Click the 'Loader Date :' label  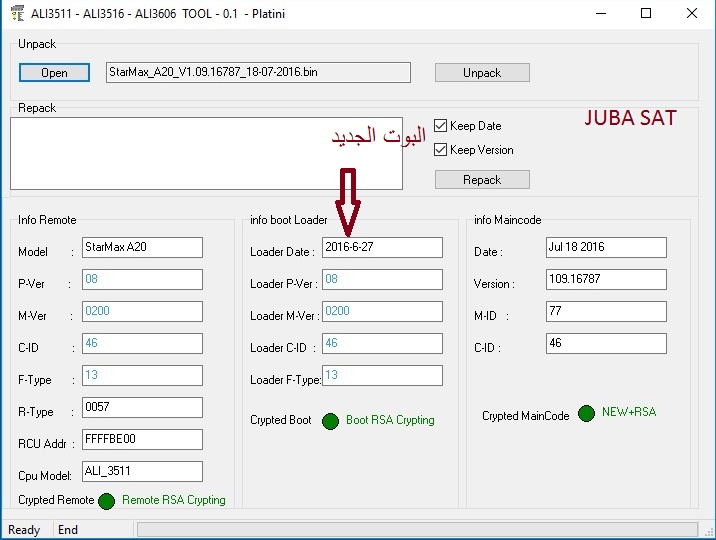282,252
